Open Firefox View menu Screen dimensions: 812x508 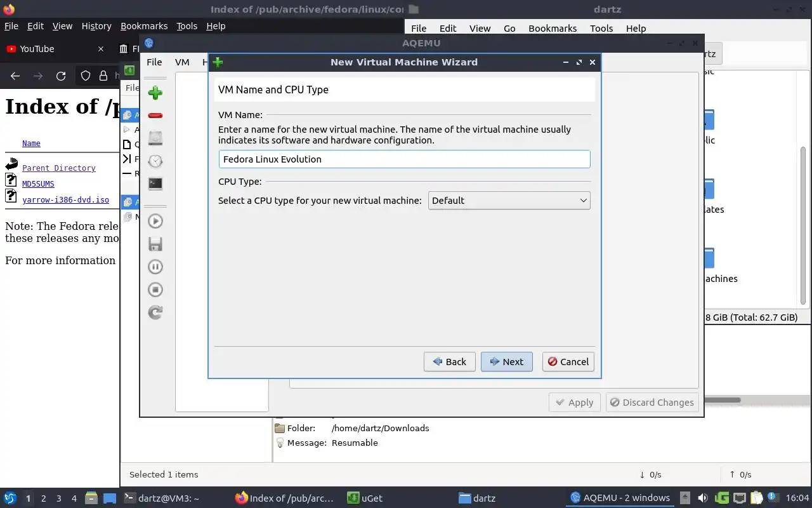pyautogui.click(x=62, y=26)
